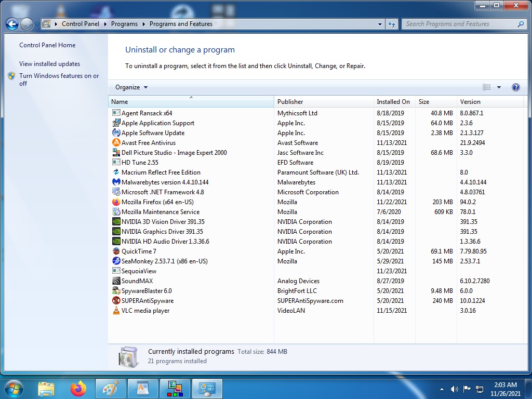Select the Malwarebytes program icon
Viewport: 532px width, 399px height.
(x=116, y=182)
